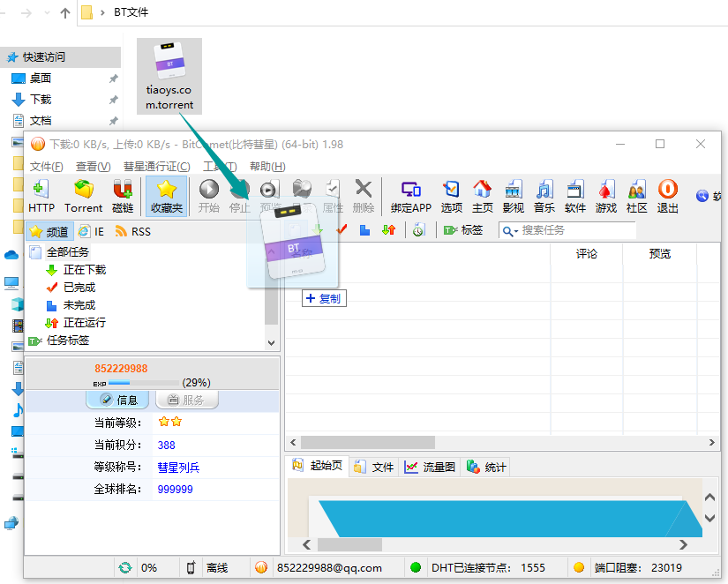Viewport: 728px width, 584px height.
Task: Select 未完成 tree item
Action: tap(79, 305)
